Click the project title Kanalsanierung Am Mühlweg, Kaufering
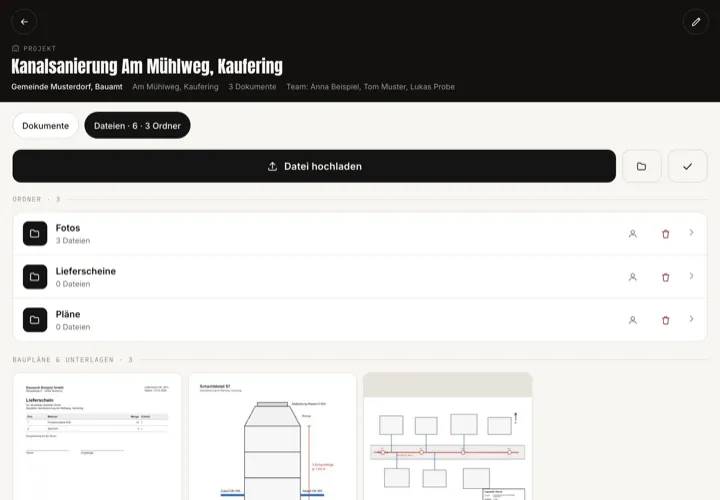 (147, 66)
